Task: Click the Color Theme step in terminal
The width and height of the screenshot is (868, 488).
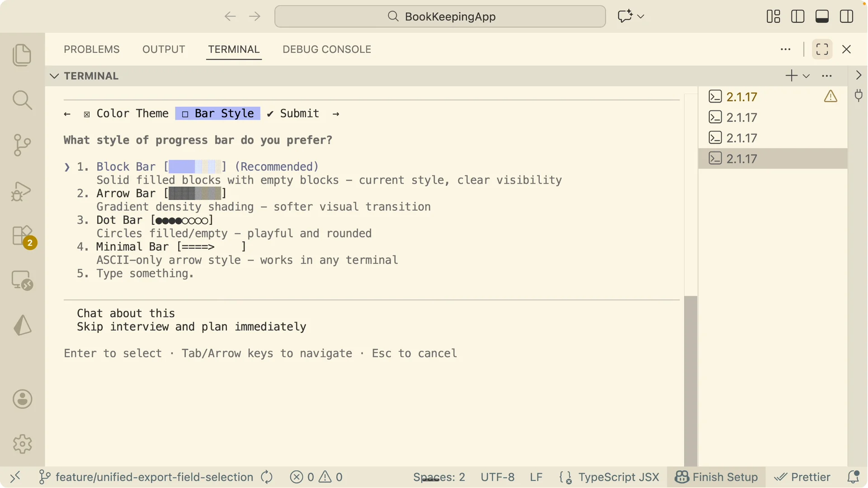Action: click(x=126, y=114)
